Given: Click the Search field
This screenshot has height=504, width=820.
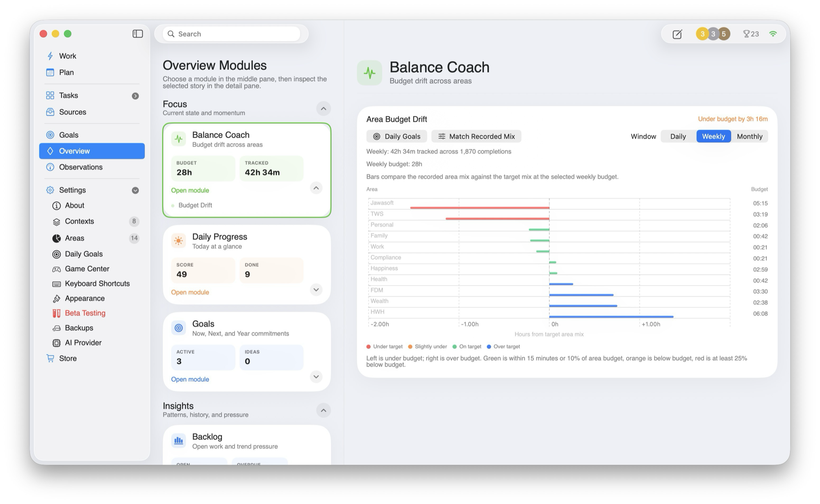Looking at the screenshot, I should pos(232,34).
